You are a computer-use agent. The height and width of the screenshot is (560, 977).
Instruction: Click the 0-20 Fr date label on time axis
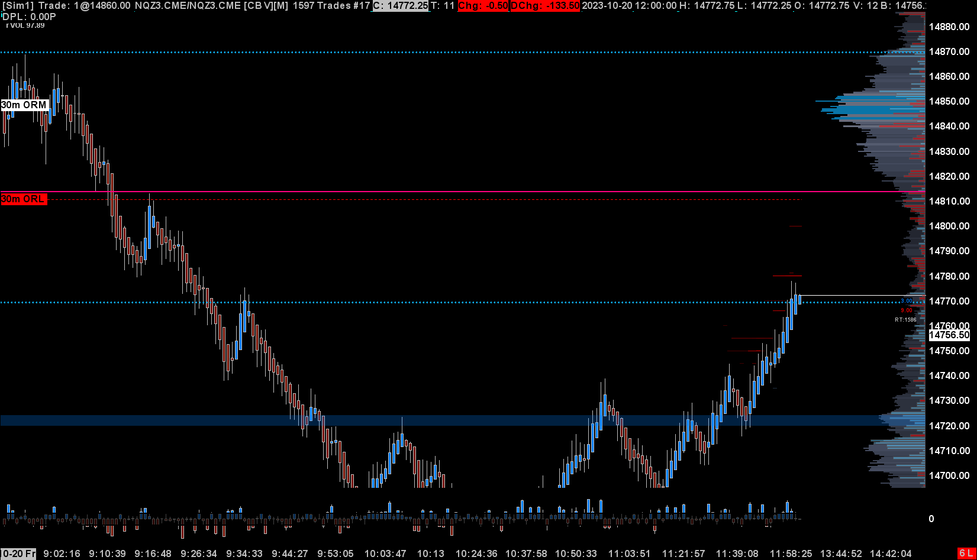[18, 553]
